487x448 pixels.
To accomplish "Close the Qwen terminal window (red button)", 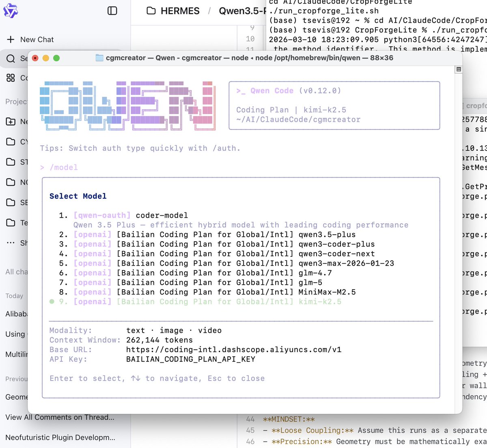I will (x=35, y=58).
